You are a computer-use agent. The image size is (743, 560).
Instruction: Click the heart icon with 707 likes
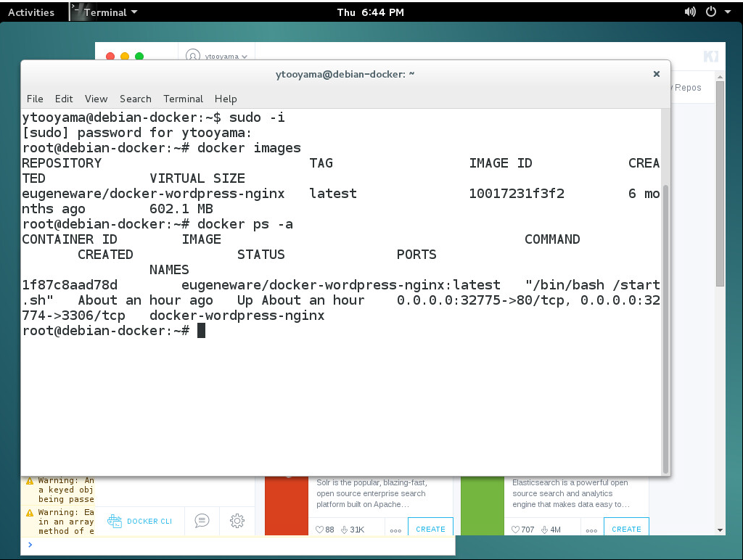515,530
